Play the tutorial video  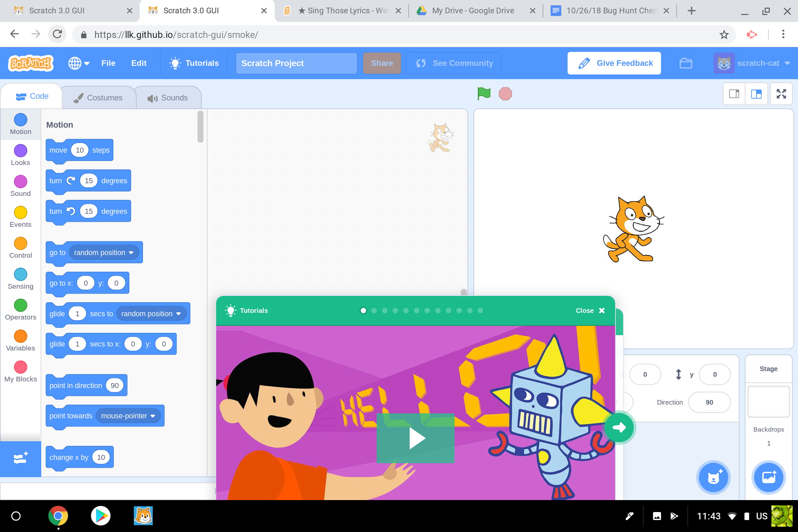(415, 438)
